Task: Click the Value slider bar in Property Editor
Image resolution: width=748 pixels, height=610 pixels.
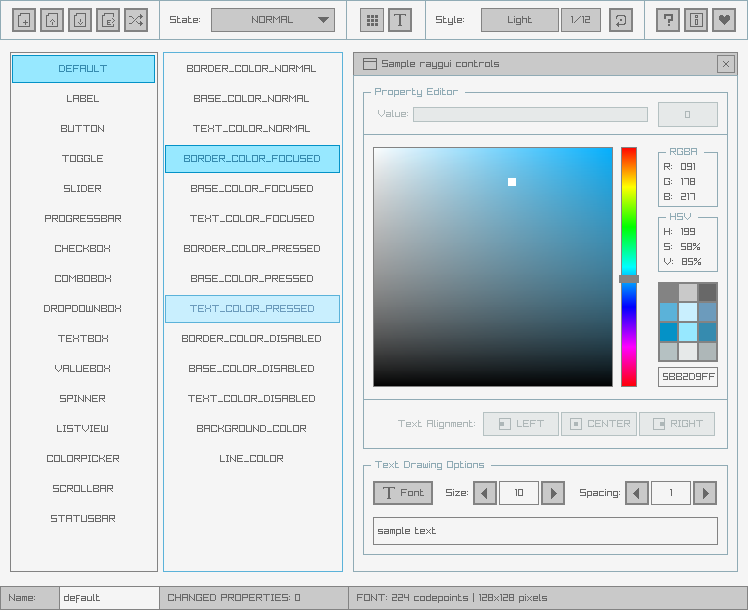Action: pos(530,114)
